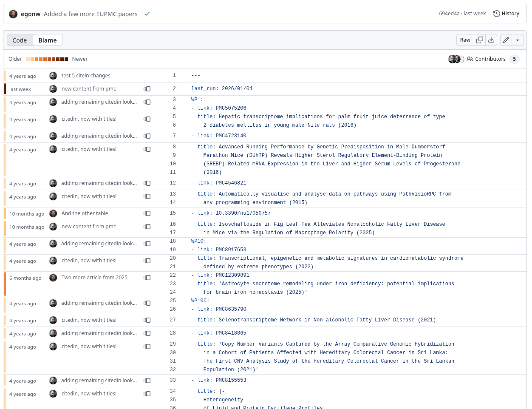This screenshot has width=532, height=409.
Task: Open commit 'Added a few more EUPMC papers'
Action: 91,14
